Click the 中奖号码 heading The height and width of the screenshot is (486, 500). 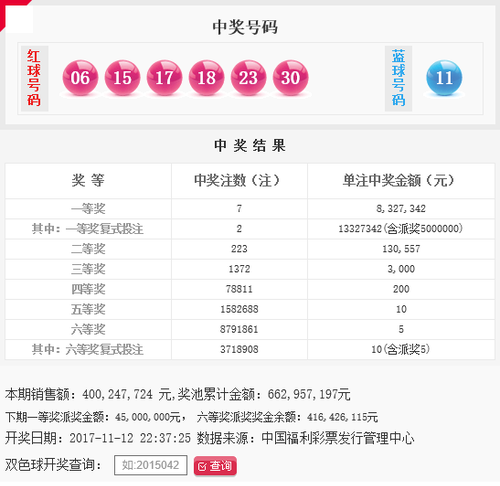[x=245, y=27]
